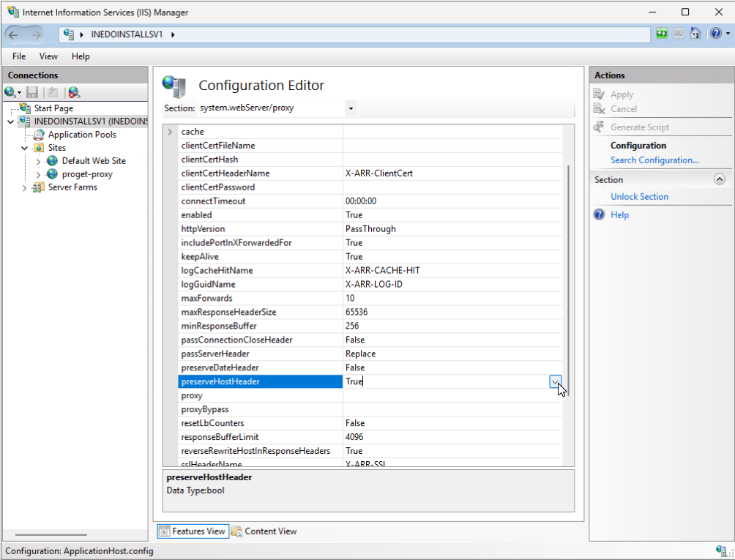Select the reverseRewriteHostInResponseHeaders row

pyautogui.click(x=370, y=451)
